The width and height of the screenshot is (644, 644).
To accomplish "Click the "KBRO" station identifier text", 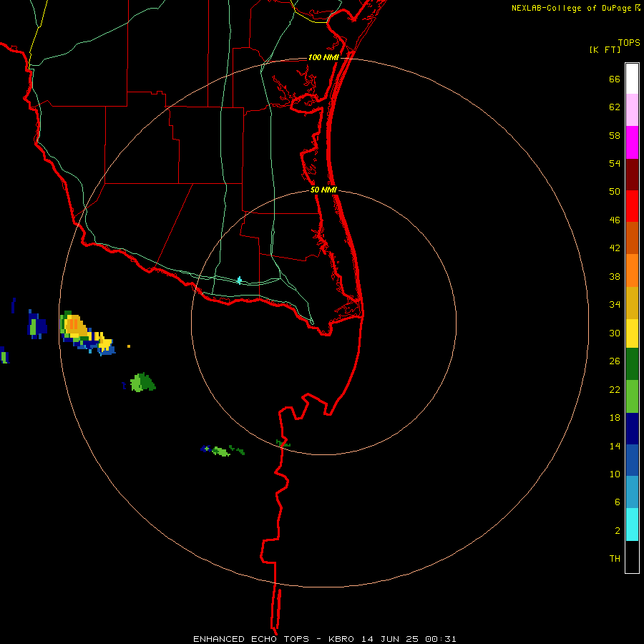I will pyautogui.click(x=342, y=639).
